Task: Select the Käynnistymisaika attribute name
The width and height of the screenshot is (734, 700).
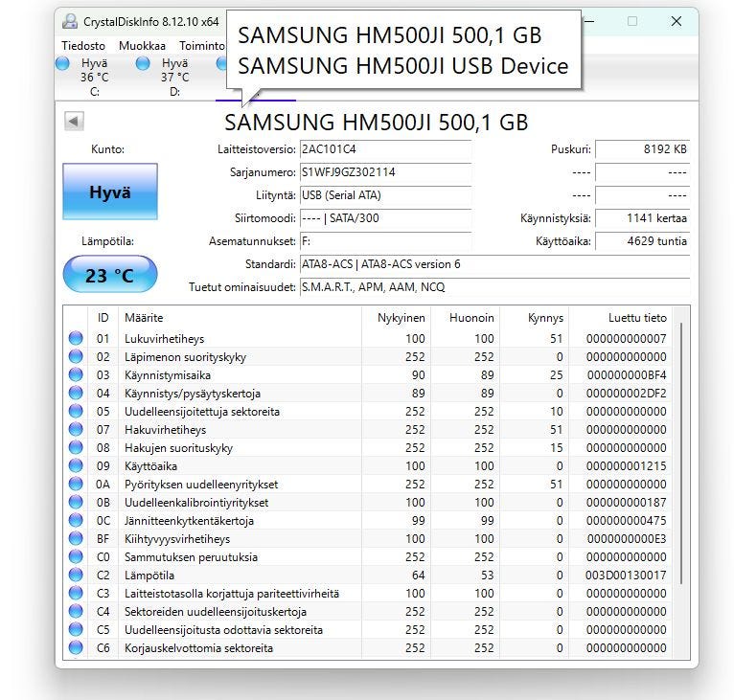Action: click(168, 375)
